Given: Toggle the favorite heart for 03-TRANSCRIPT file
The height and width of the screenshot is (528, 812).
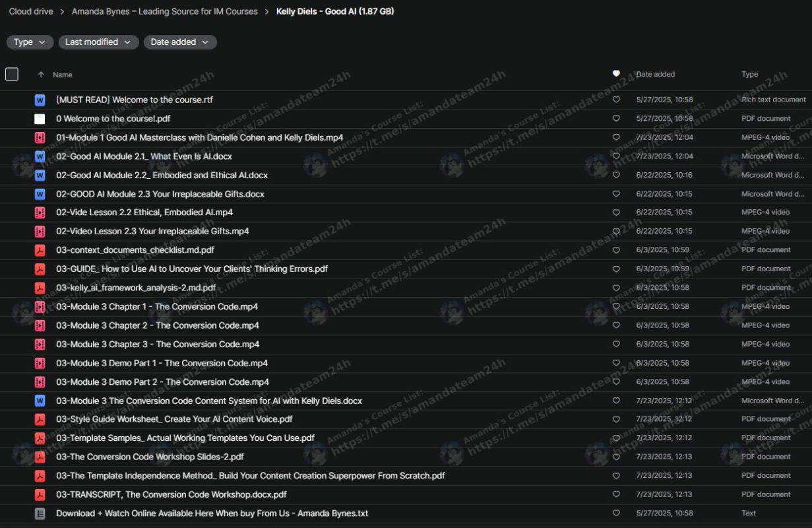Looking at the screenshot, I should (x=616, y=494).
